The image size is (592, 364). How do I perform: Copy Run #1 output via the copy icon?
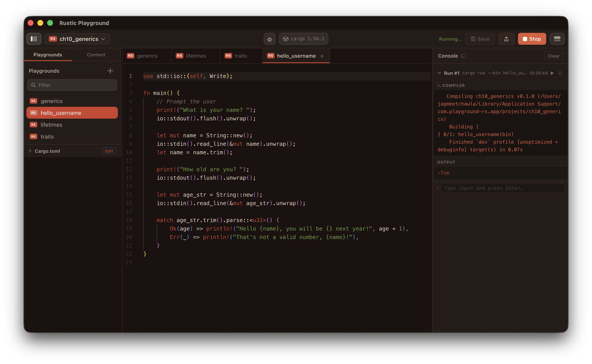pos(560,73)
